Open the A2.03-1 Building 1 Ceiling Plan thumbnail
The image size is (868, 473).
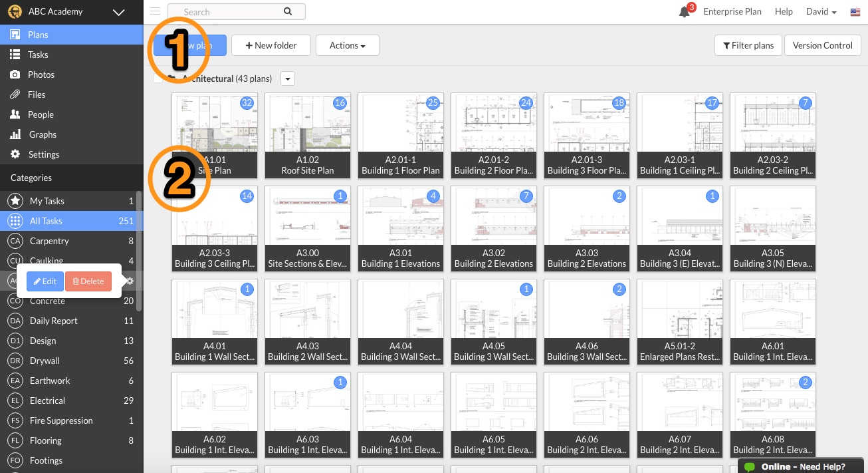[680, 136]
